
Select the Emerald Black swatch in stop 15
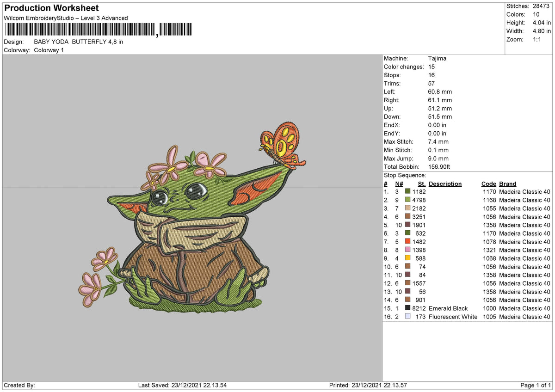[407, 308]
